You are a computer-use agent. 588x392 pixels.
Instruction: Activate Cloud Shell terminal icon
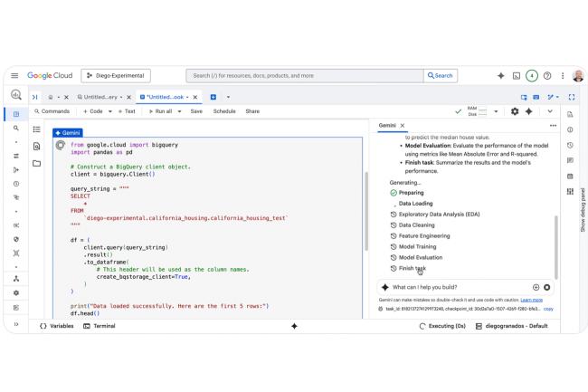pos(517,76)
